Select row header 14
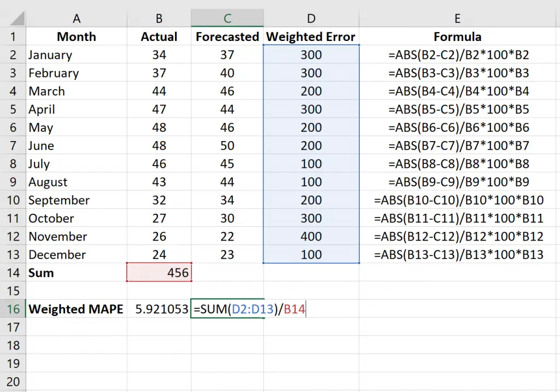The image size is (560, 392). click(x=13, y=272)
